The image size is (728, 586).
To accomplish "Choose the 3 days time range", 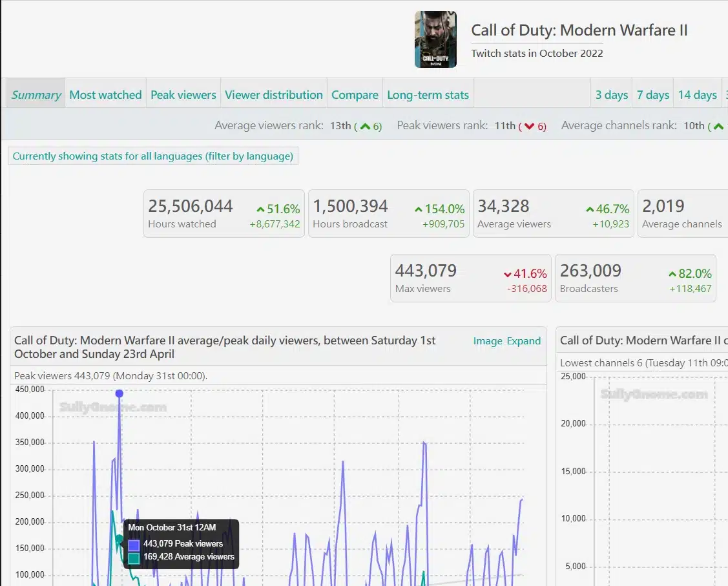I will (x=611, y=95).
